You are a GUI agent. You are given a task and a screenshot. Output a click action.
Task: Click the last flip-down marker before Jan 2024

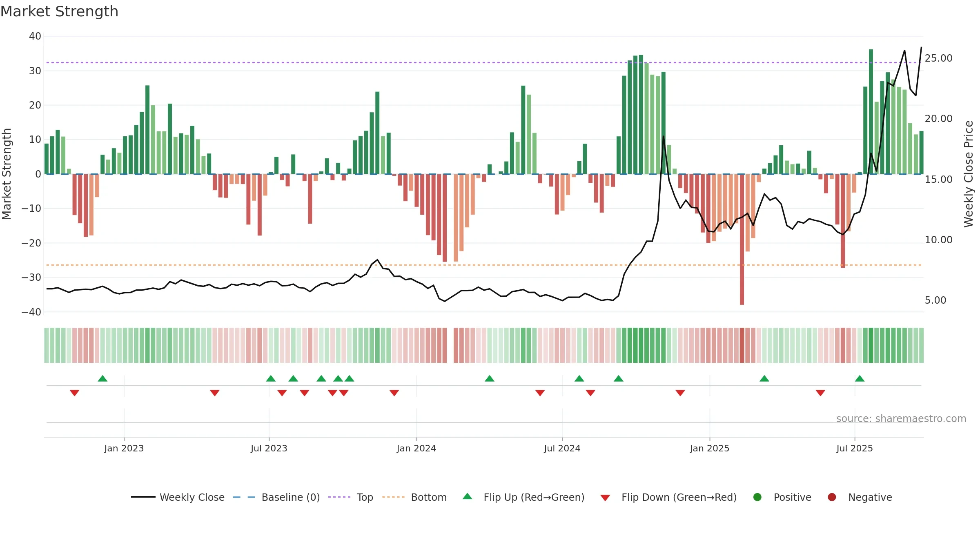[394, 393]
